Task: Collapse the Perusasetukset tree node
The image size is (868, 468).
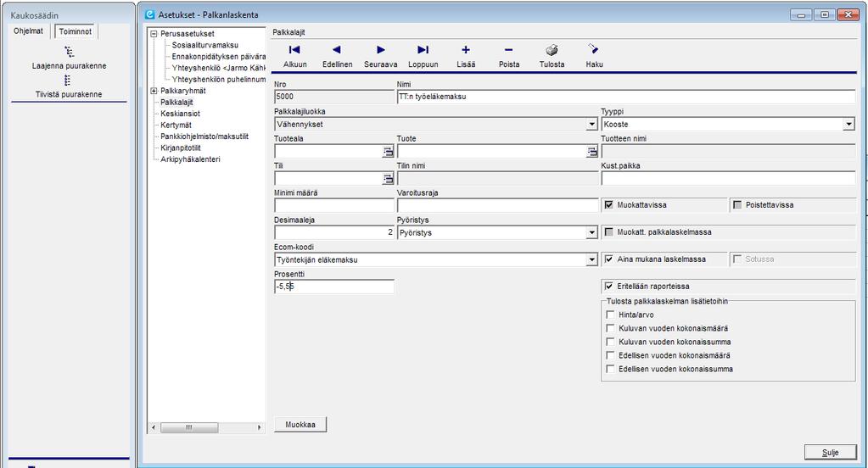Action: 154,34
